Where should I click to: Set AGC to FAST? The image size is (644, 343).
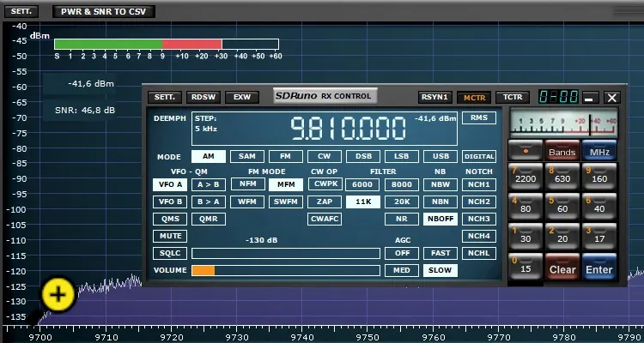pos(440,254)
